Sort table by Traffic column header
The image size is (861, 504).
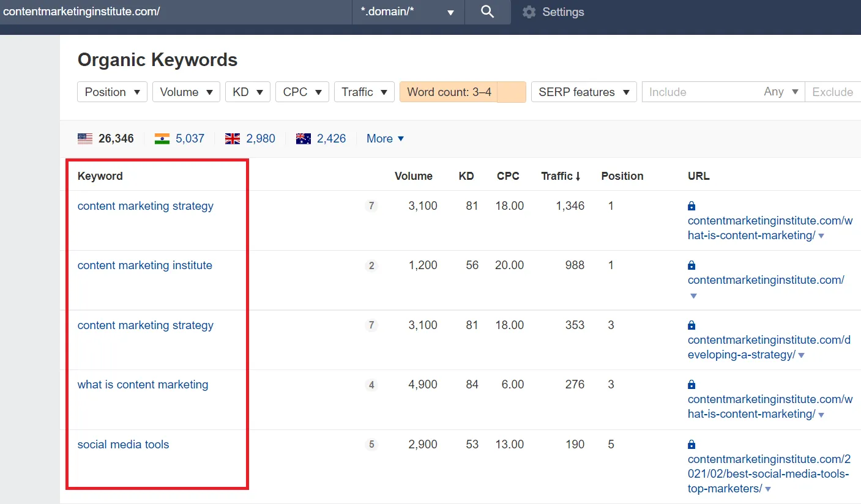coord(560,176)
